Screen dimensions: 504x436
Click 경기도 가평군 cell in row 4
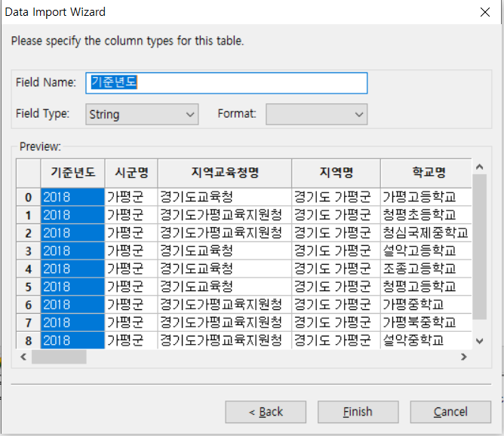click(x=336, y=269)
